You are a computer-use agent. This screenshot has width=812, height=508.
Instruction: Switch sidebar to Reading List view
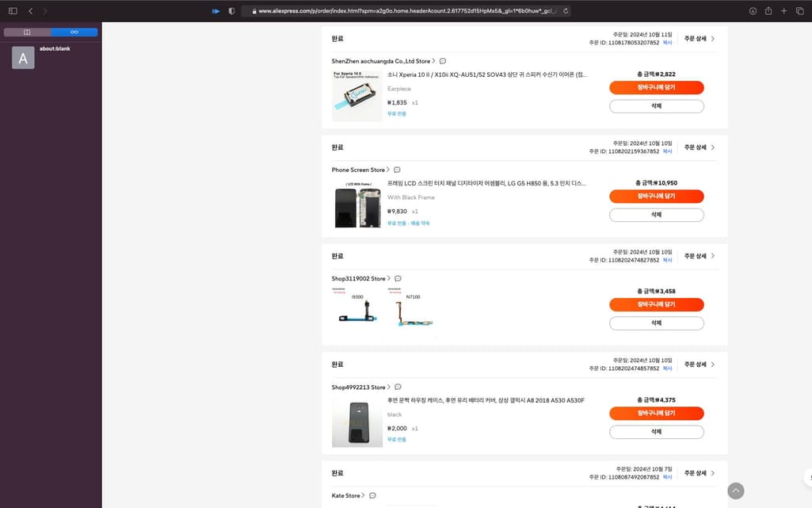pos(74,32)
